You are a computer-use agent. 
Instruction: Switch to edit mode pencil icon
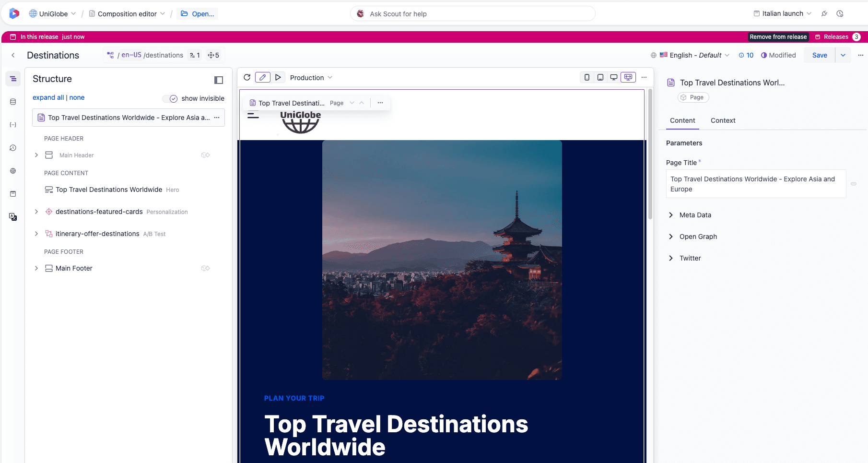(262, 77)
